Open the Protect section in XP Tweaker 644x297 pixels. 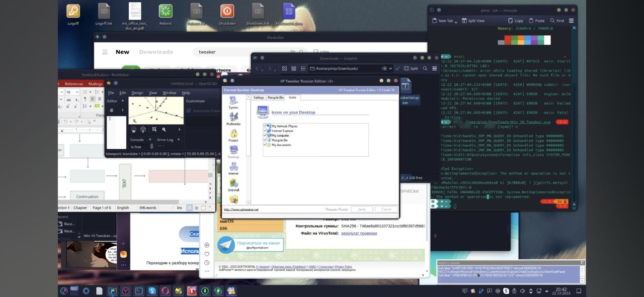pos(233,135)
